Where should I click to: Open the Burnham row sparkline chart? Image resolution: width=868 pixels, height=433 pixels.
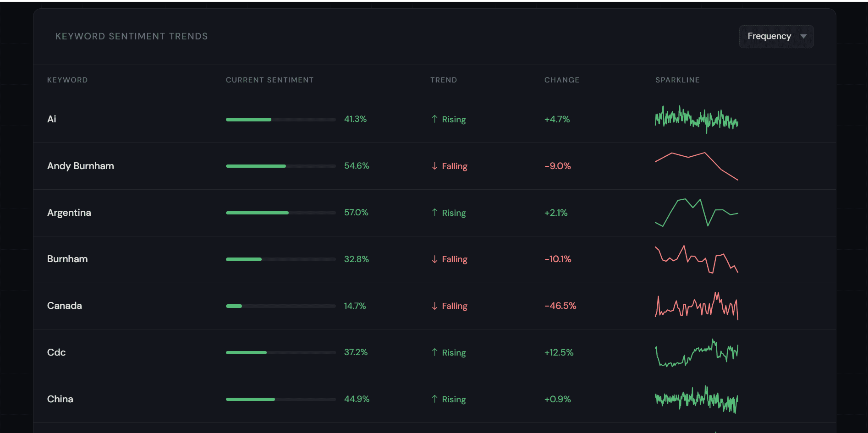tap(697, 259)
